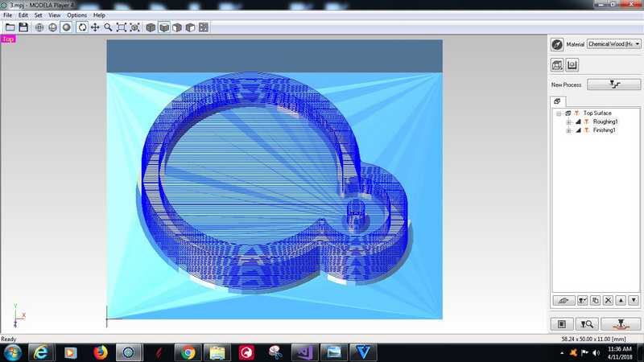Viewport: 644px width, 362px height.
Task: Toggle the Rotate view tool
Action: pos(82,27)
